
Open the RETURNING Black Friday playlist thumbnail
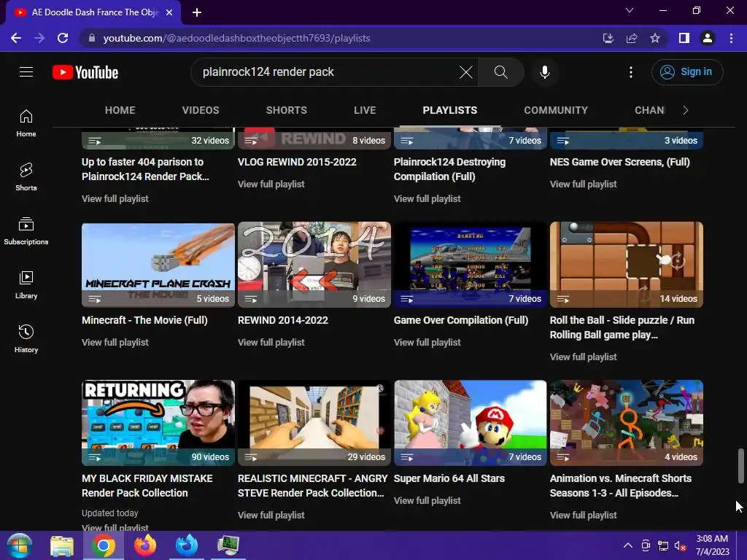(x=158, y=423)
